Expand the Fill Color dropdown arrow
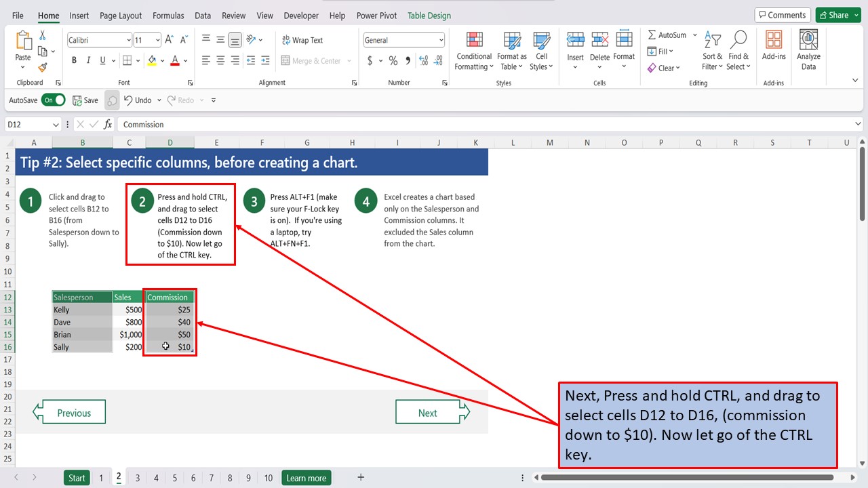This screenshot has width=868, height=488. point(161,60)
